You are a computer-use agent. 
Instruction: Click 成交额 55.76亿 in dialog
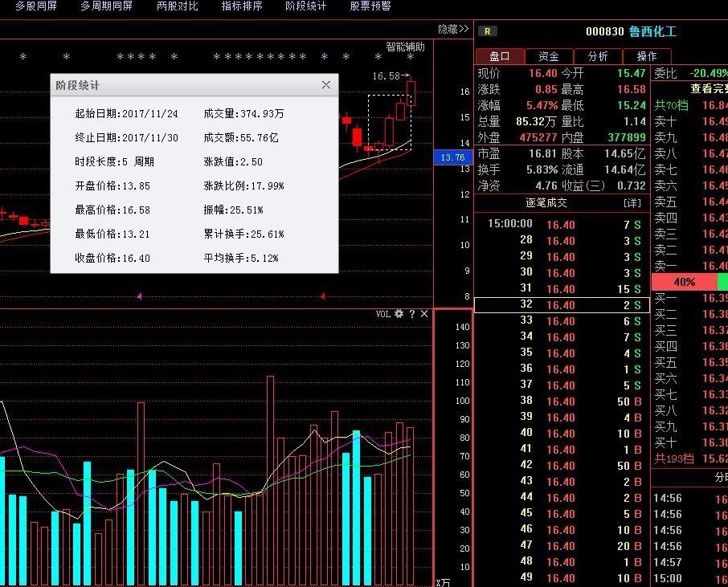coord(241,138)
